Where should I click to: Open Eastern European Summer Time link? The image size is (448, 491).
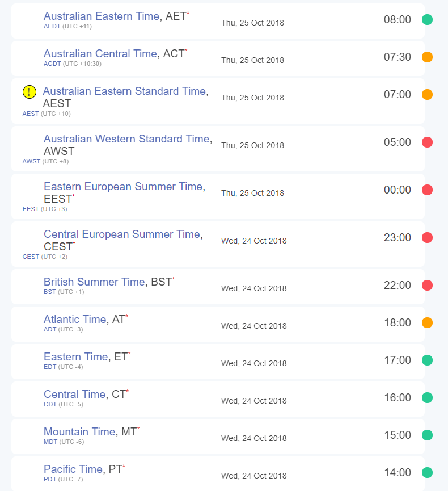[123, 186]
